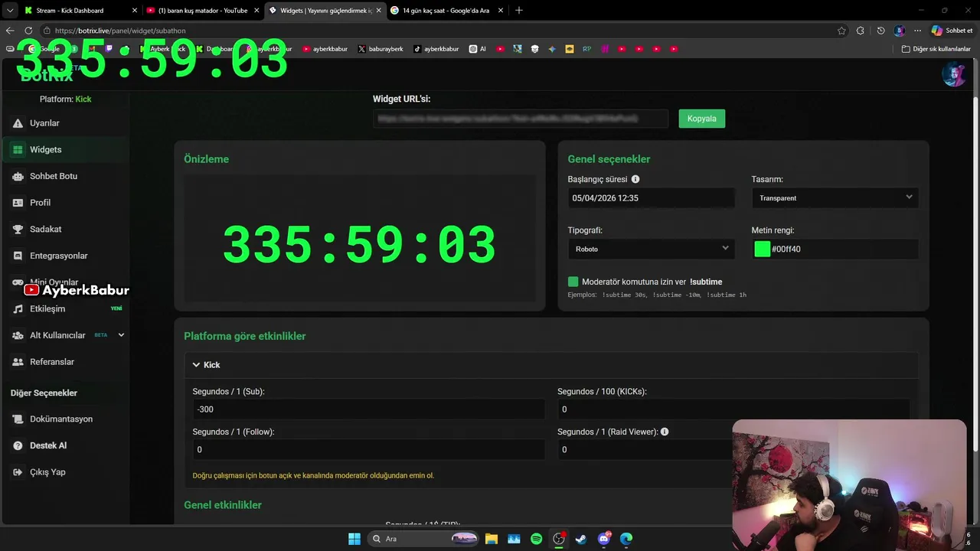Open a new browser tab with plus
The image size is (980, 551).
pos(519,10)
